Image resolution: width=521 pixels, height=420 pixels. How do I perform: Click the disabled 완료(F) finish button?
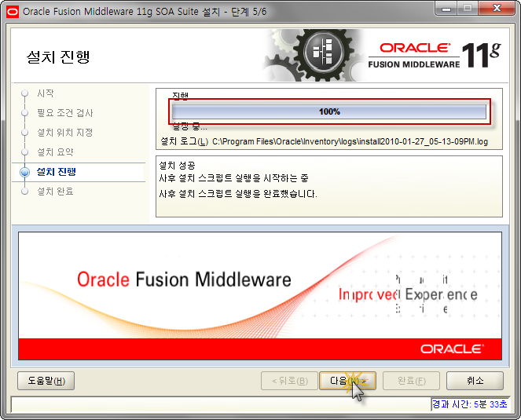411,381
